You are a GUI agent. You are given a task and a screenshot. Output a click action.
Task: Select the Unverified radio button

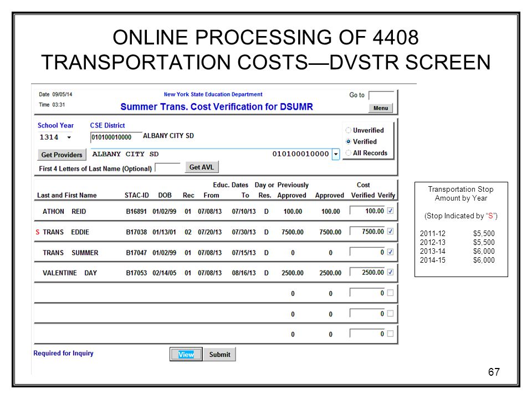coord(348,130)
